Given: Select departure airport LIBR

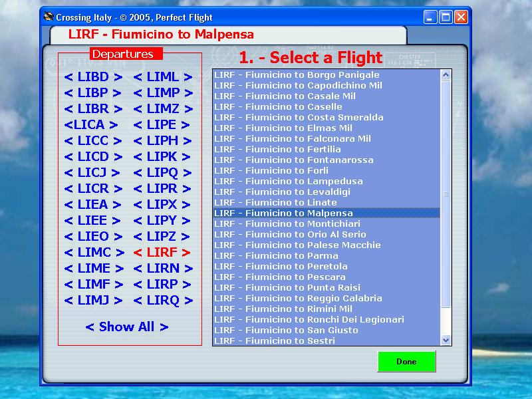Looking at the screenshot, I should pos(93,108).
